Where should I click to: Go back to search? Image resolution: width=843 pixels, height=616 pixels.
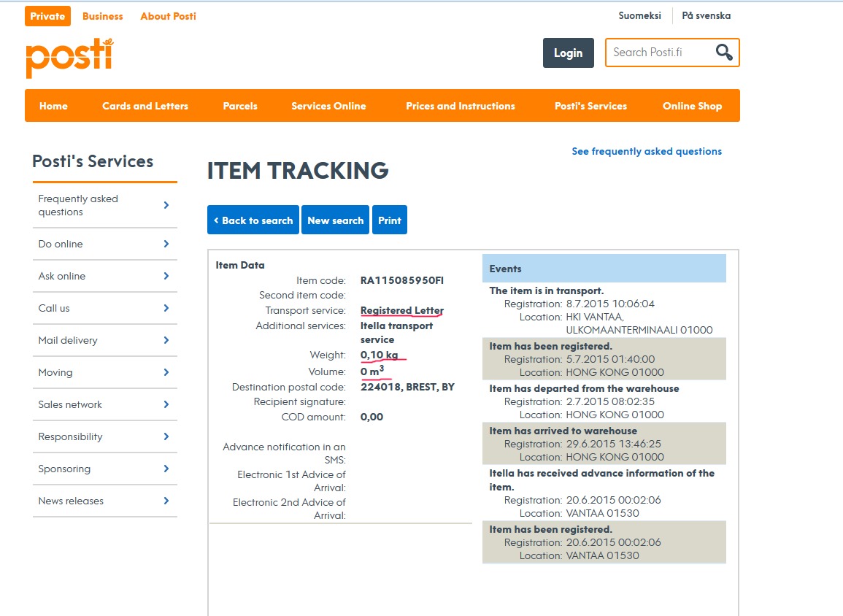tap(253, 220)
